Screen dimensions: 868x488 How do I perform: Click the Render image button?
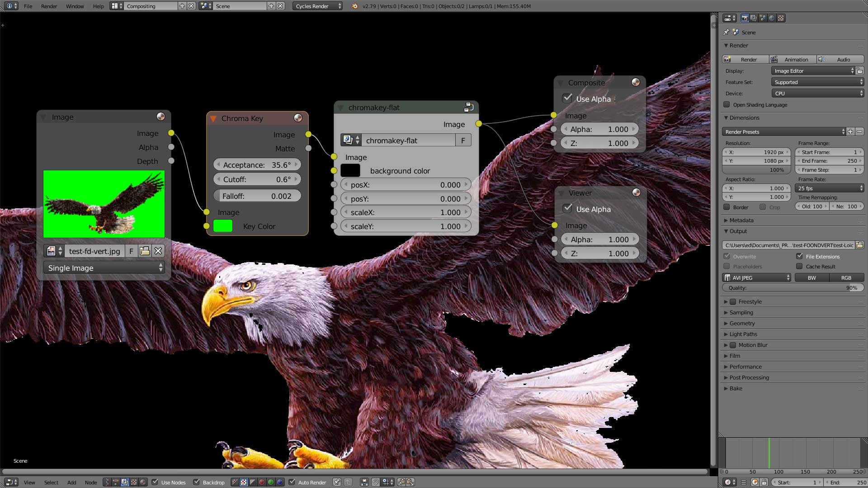click(x=745, y=59)
